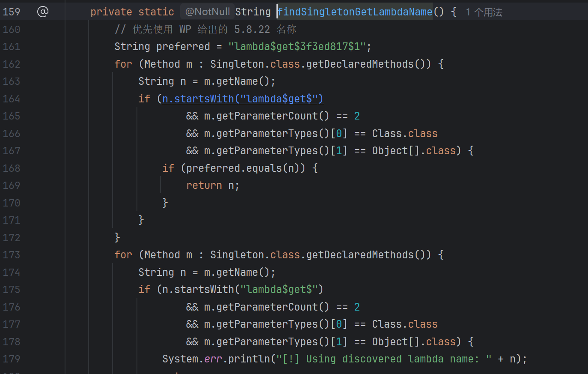Click the @NotNull inlay annotation hint
The height and width of the screenshot is (374, 588).
[208, 12]
